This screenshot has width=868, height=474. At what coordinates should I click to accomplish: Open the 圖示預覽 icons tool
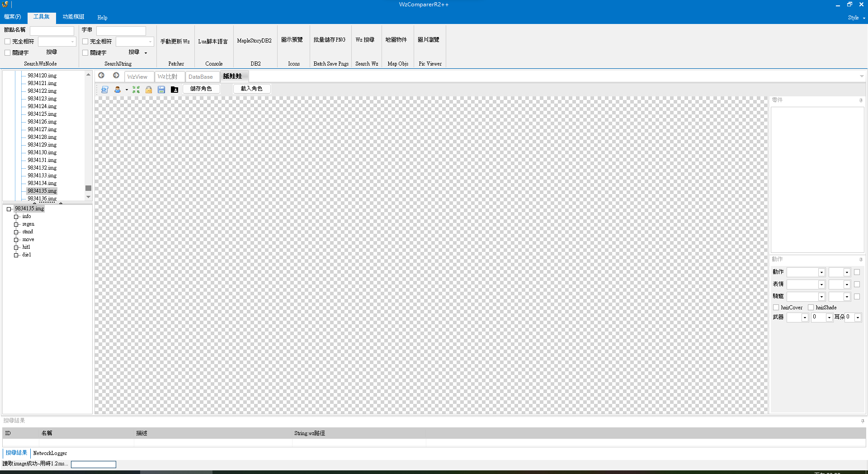[292, 40]
